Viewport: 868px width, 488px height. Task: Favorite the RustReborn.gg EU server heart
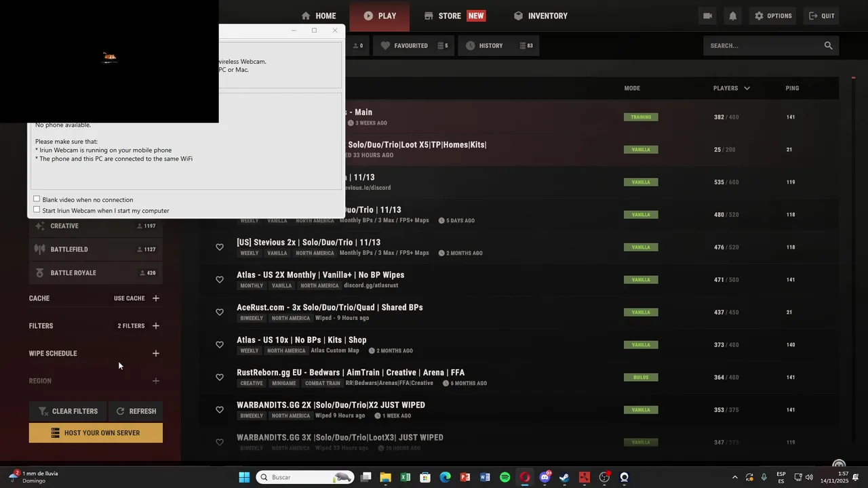click(x=220, y=377)
